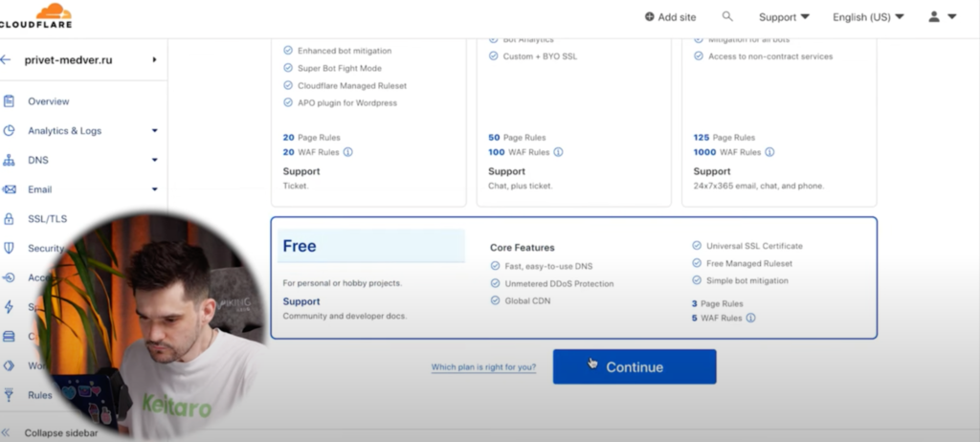Click checkmark beside Global CDN
This screenshot has height=442, width=980.
[x=495, y=300]
